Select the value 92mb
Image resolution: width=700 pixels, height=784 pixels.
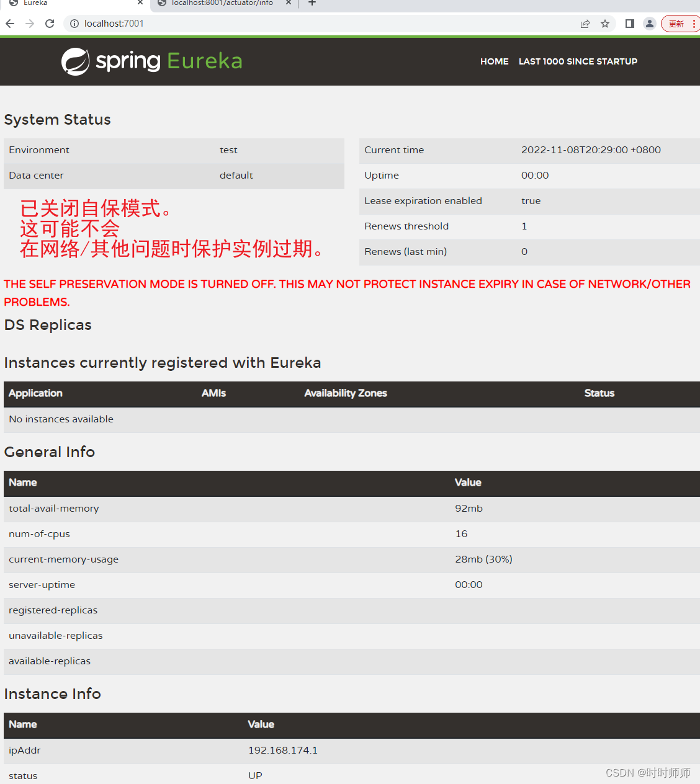[x=469, y=509]
